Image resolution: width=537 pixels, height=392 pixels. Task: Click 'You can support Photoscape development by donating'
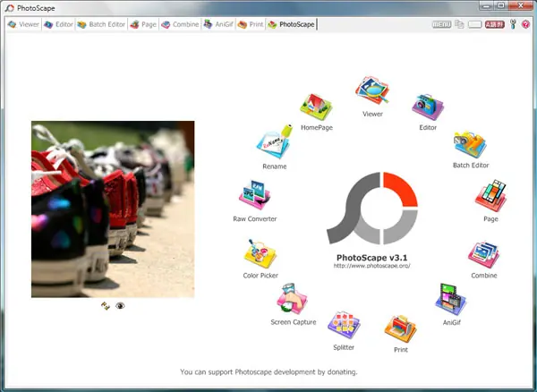268,371
